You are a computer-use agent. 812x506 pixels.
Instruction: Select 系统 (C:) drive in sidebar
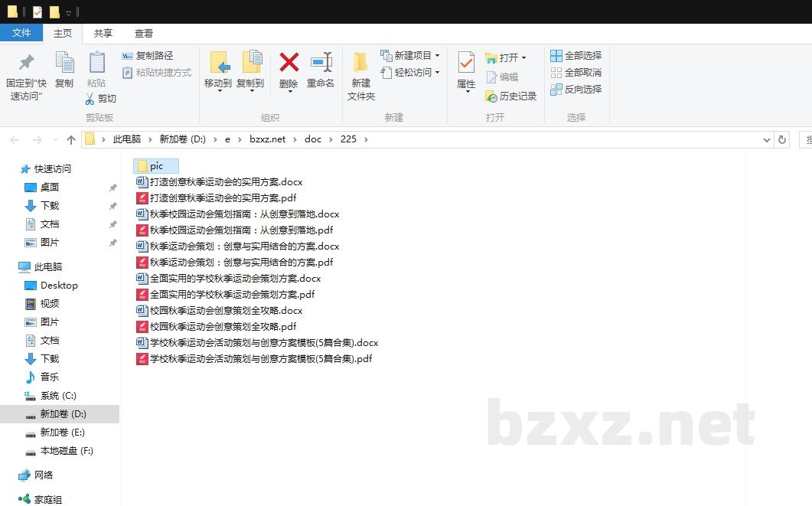click(58, 396)
